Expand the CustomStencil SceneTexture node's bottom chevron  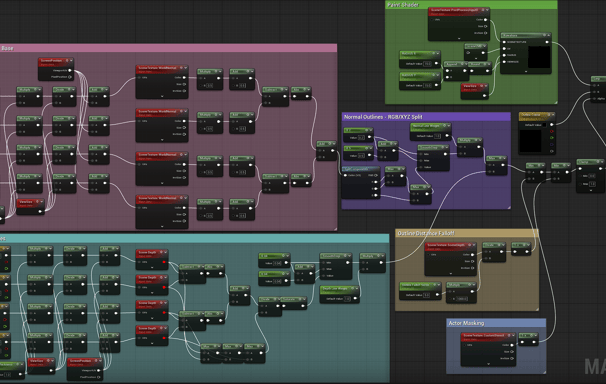point(488,364)
